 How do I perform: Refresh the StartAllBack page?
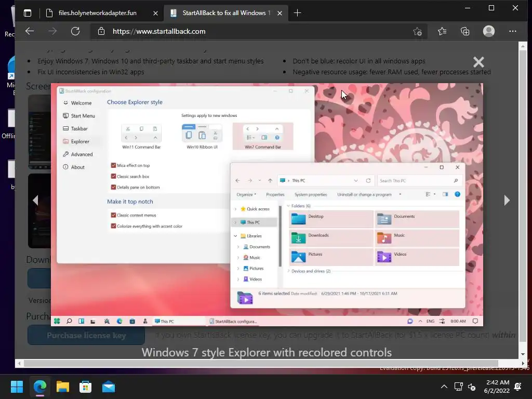75,31
